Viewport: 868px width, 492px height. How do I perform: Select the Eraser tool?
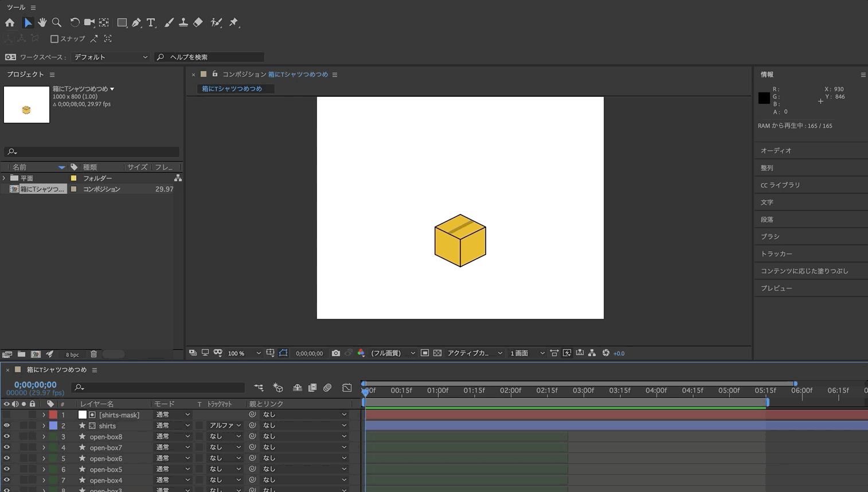pyautogui.click(x=198, y=22)
